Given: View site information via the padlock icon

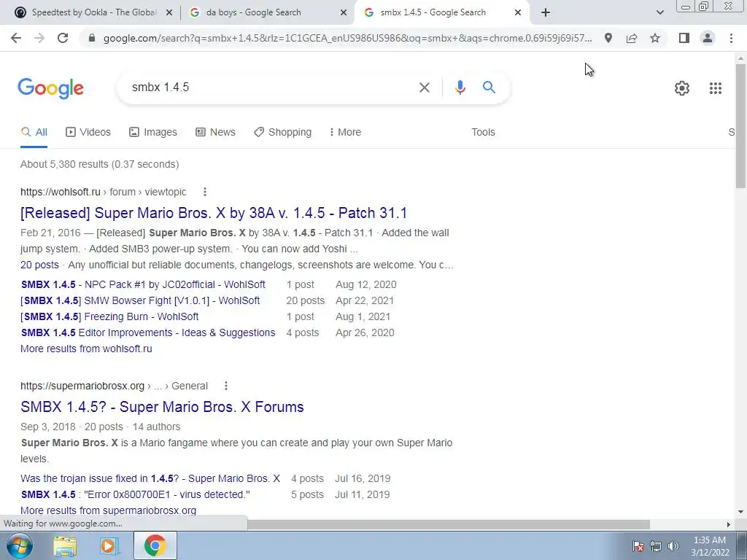Looking at the screenshot, I should (x=92, y=38).
